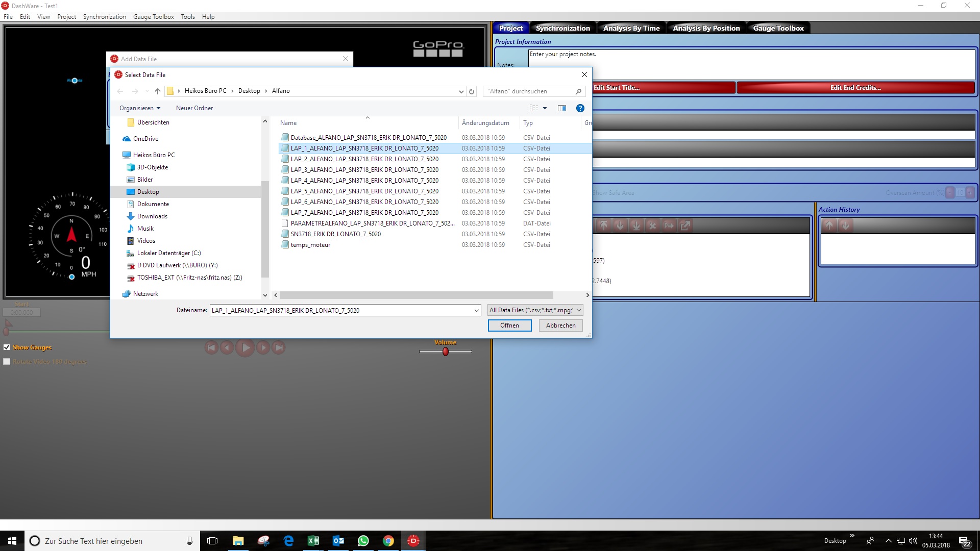Open Google Chrome from the taskbar
This screenshot has height=551, width=980.
[388, 541]
